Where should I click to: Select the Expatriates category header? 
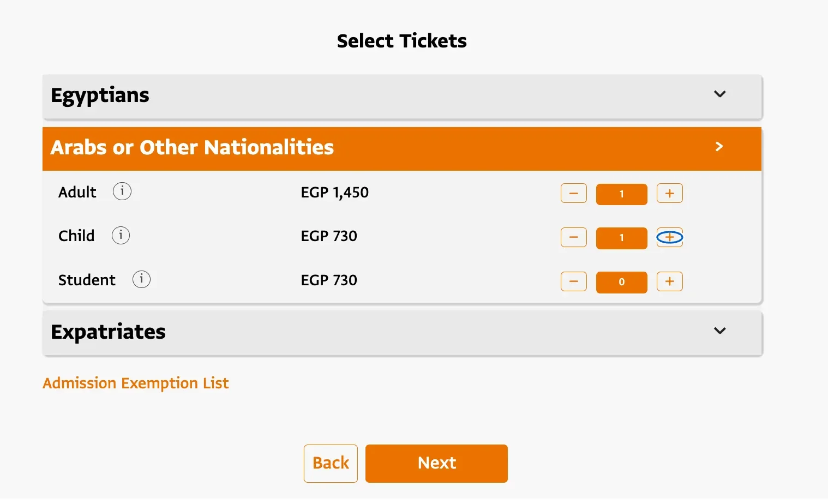pyautogui.click(x=108, y=332)
